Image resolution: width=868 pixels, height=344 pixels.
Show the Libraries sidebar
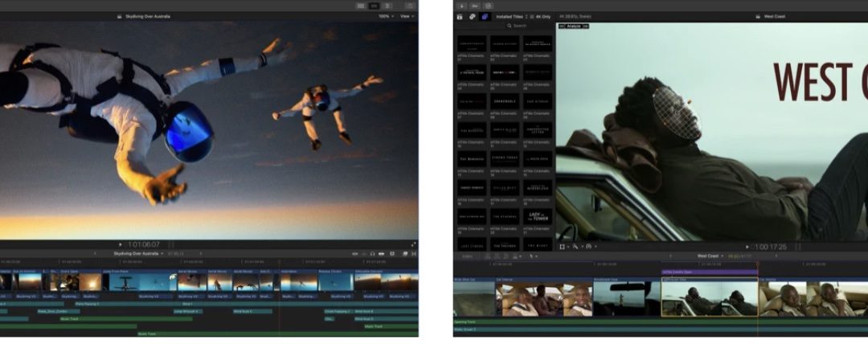coord(460,17)
